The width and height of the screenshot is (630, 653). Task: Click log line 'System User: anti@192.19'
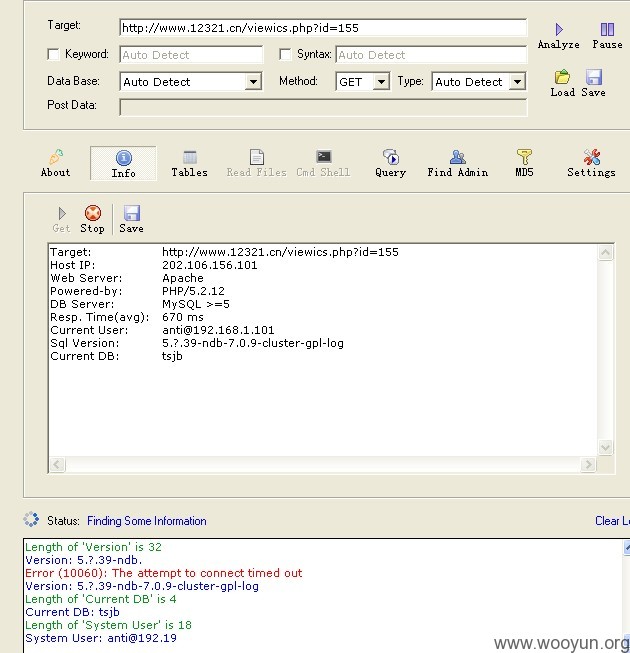click(x=101, y=638)
